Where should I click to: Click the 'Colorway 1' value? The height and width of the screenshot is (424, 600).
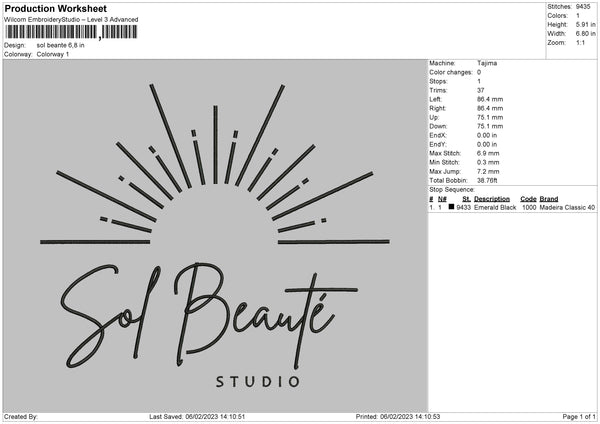(53, 54)
